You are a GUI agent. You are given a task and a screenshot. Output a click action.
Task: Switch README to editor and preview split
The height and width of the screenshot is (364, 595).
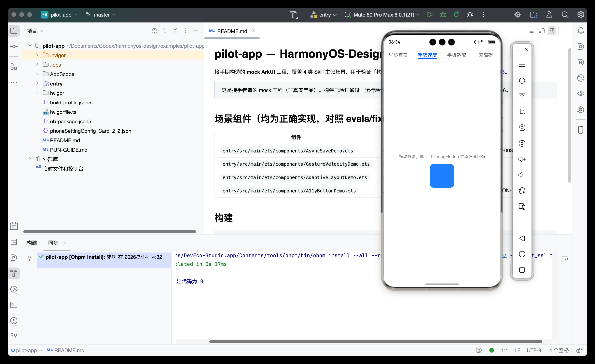click(541, 31)
